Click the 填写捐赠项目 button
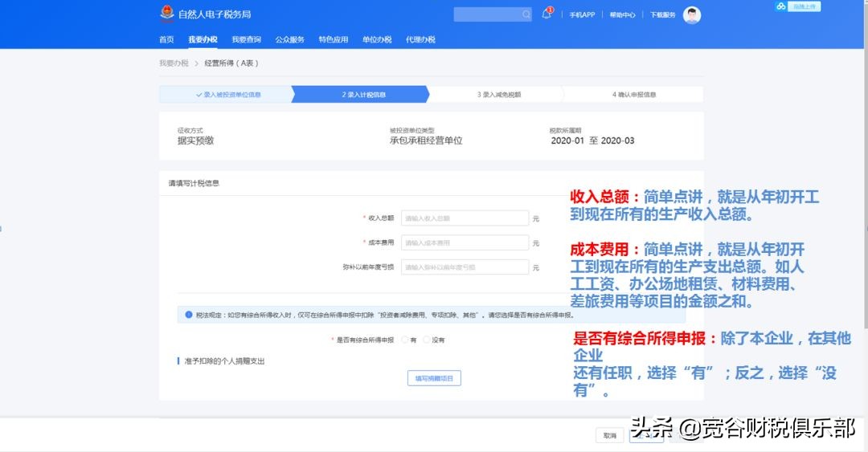The width and height of the screenshot is (868, 452). click(x=434, y=378)
